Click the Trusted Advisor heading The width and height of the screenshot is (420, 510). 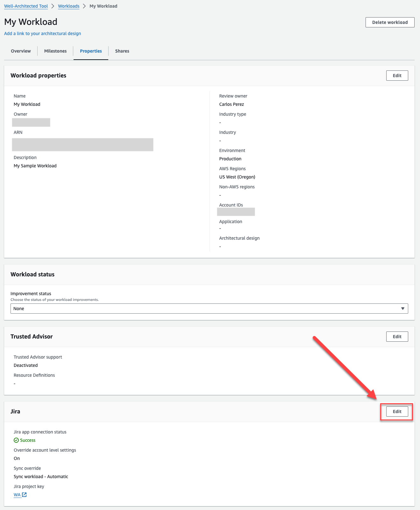click(32, 337)
